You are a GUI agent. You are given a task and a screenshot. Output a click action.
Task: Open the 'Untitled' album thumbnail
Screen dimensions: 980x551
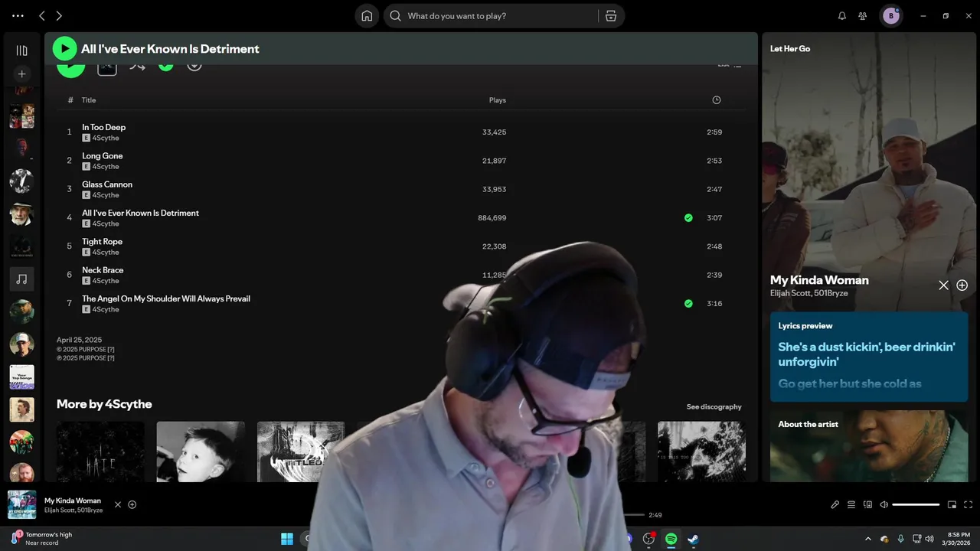pos(301,452)
